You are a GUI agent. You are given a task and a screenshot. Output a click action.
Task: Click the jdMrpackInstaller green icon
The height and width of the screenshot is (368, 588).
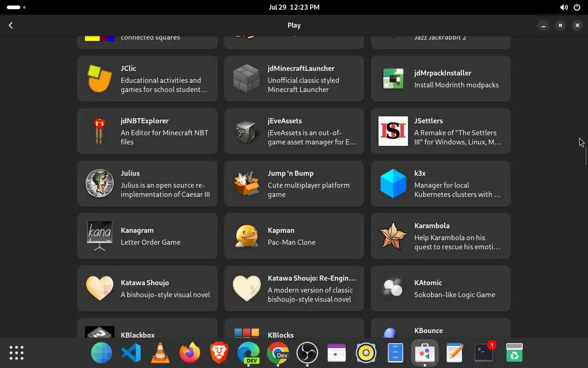click(x=393, y=79)
